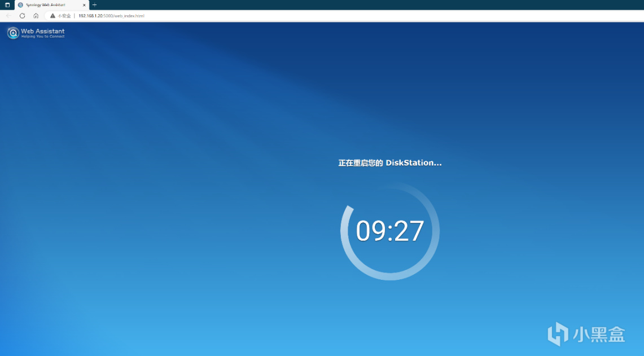This screenshot has width=644, height=356.
Task: Close the Synology Web Assistant tab
Action: pyautogui.click(x=84, y=5)
